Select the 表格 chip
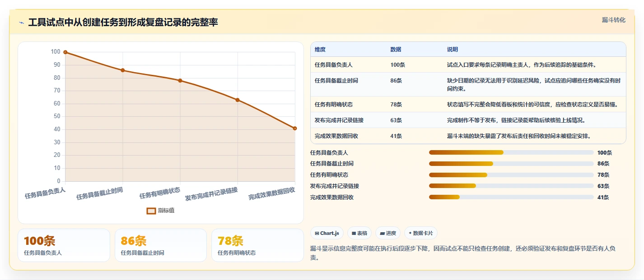 (x=359, y=233)
